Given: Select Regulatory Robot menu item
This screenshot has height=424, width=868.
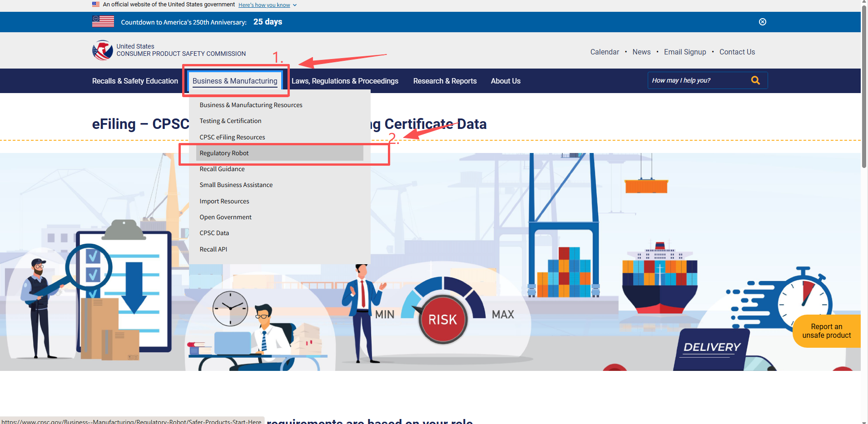Looking at the screenshot, I should pos(280,153).
